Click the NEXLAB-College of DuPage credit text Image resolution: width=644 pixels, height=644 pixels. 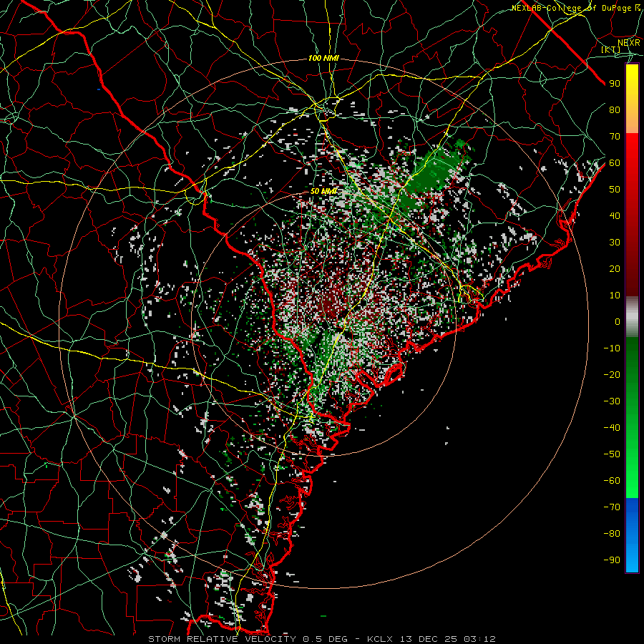pos(576,8)
